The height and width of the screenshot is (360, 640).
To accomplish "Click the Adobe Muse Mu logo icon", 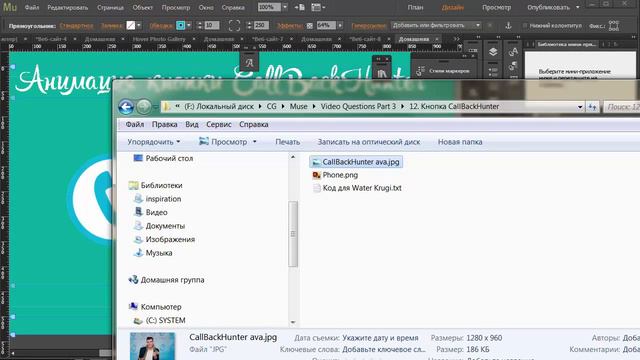I will coord(10,7).
